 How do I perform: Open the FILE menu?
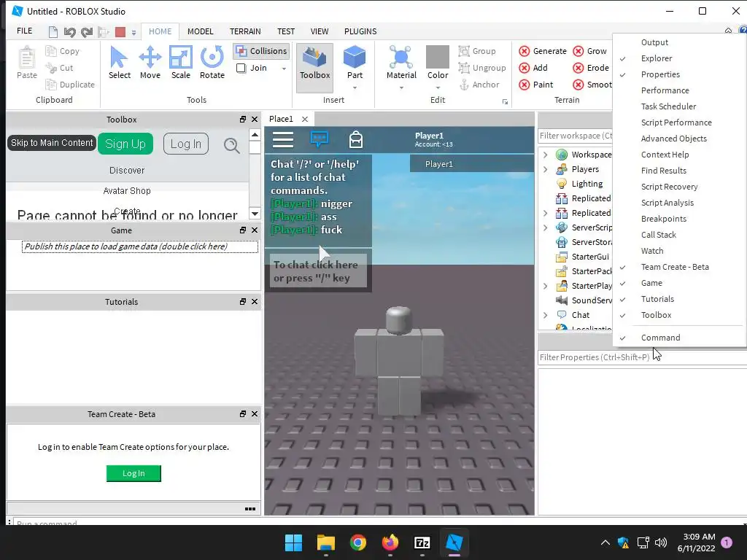click(x=24, y=31)
